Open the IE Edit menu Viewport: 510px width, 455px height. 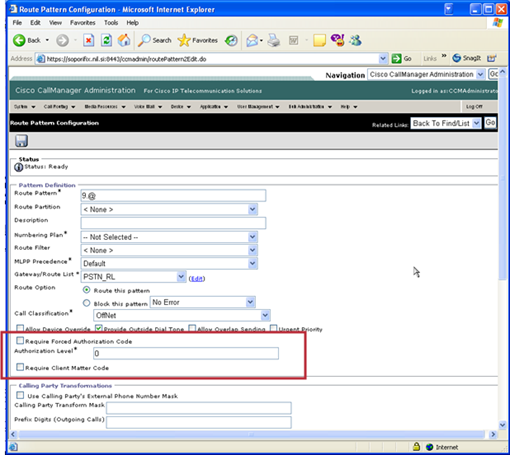[35, 23]
